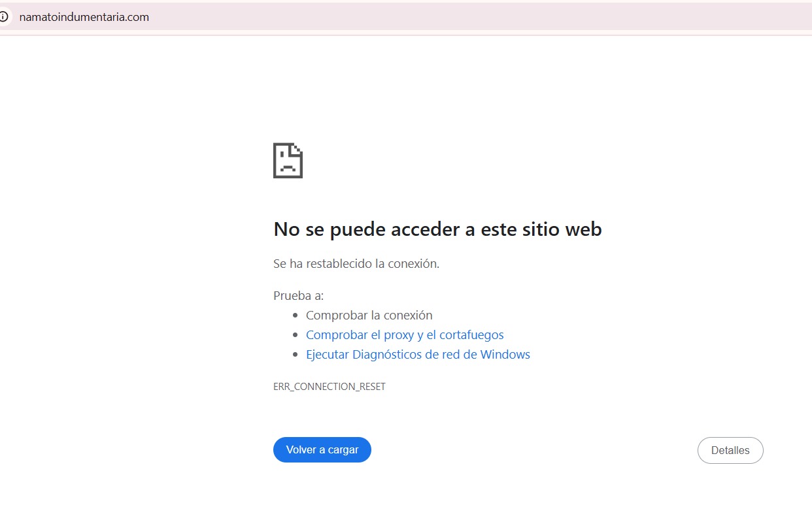This screenshot has width=812, height=520.
Task: Click the 'Prueba a:' label
Action: pos(298,295)
